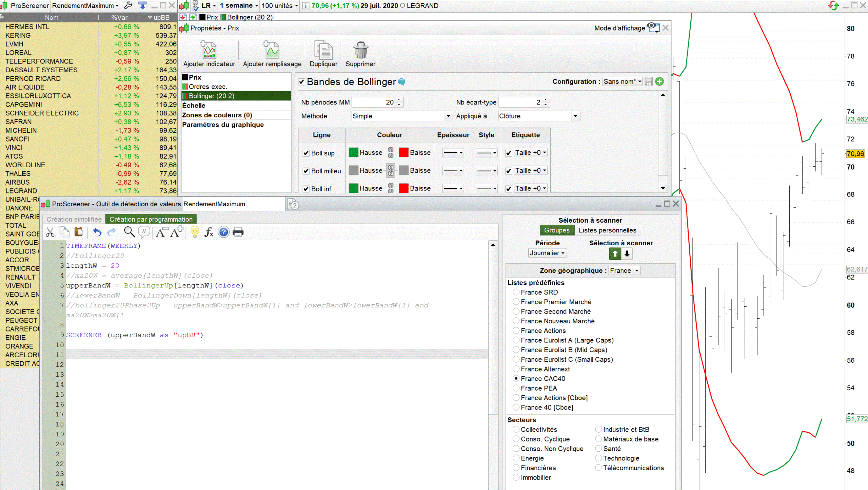Uncheck the Boll milieu line checkbox
The height and width of the screenshot is (490, 868).
306,171
